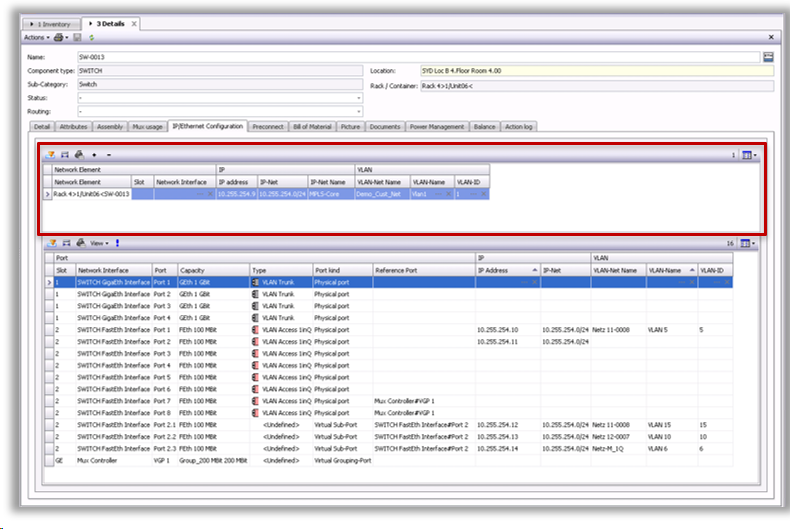
Task: Click the Reference Port column header
Action: point(424,270)
